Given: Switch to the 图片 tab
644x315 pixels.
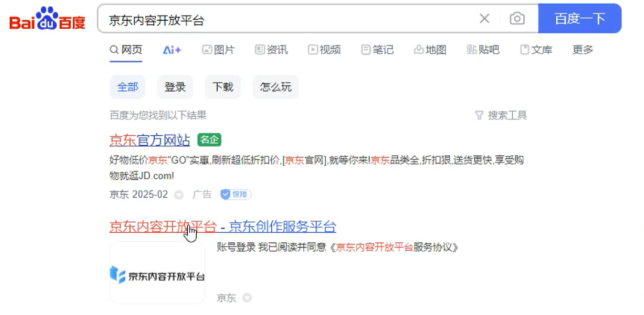Looking at the screenshot, I should [x=218, y=50].
